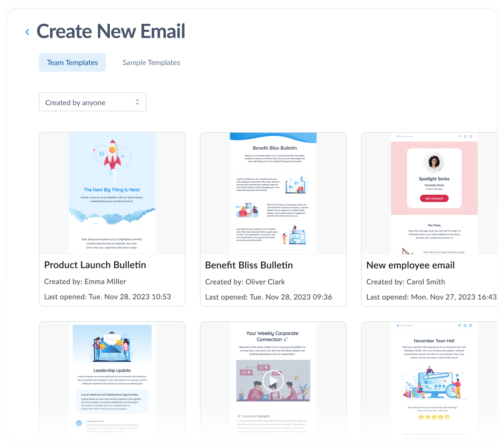Expand the creator filter to choose another author

pyautogui.click(x=92, y=102)
